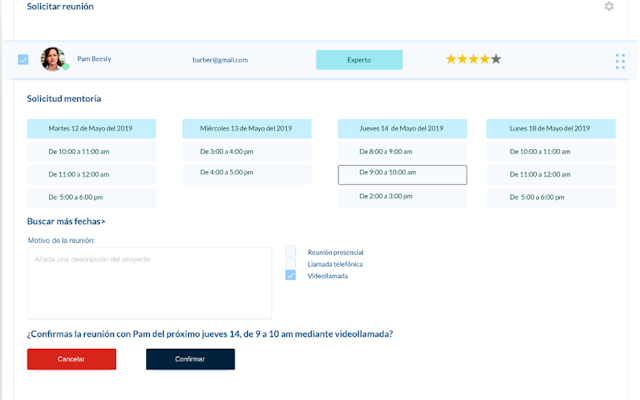Screen dimensions: 640x400
Task: Open Pam Beesly's dotted options menu
Action: [620, 62]
